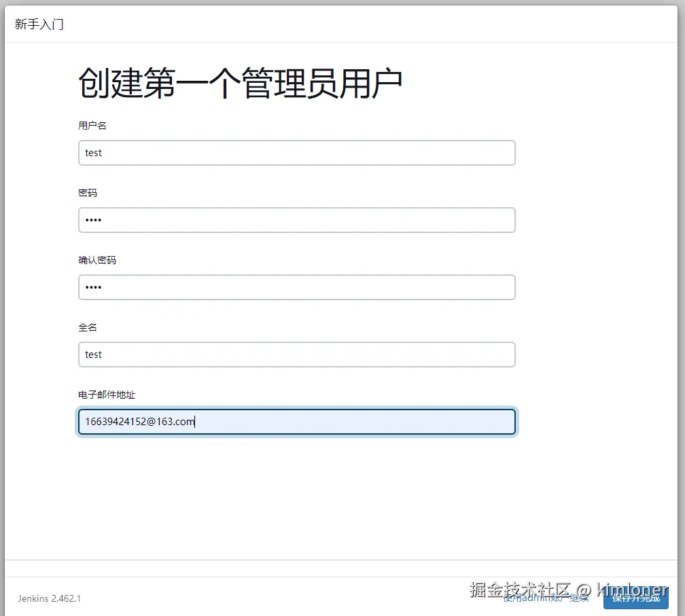
Task: Click the 密码 label above password field
Action: pos(88,193)
